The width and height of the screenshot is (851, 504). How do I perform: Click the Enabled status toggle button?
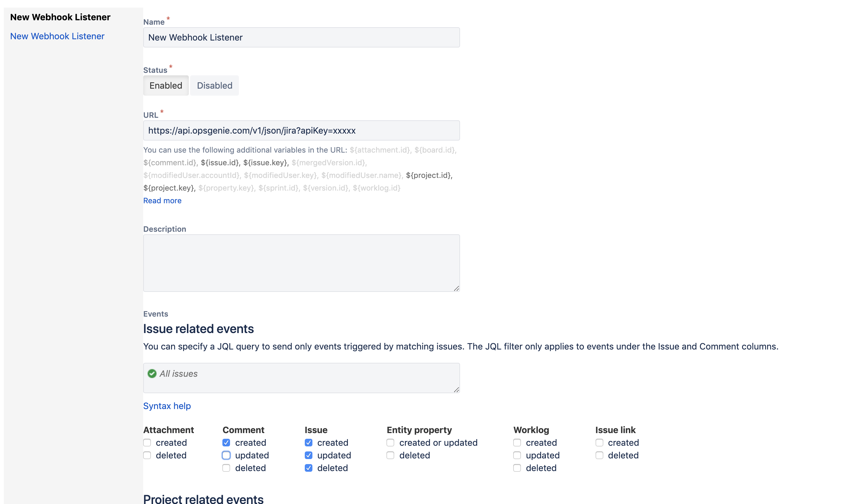pyautogui.click(x=166, y=85)
